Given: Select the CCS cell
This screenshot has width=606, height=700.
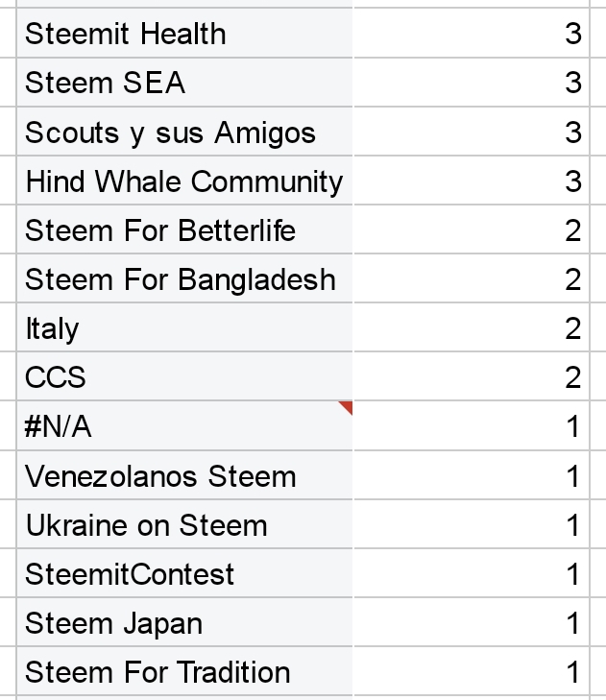Looking at the screenshot, I should [184, 377].
